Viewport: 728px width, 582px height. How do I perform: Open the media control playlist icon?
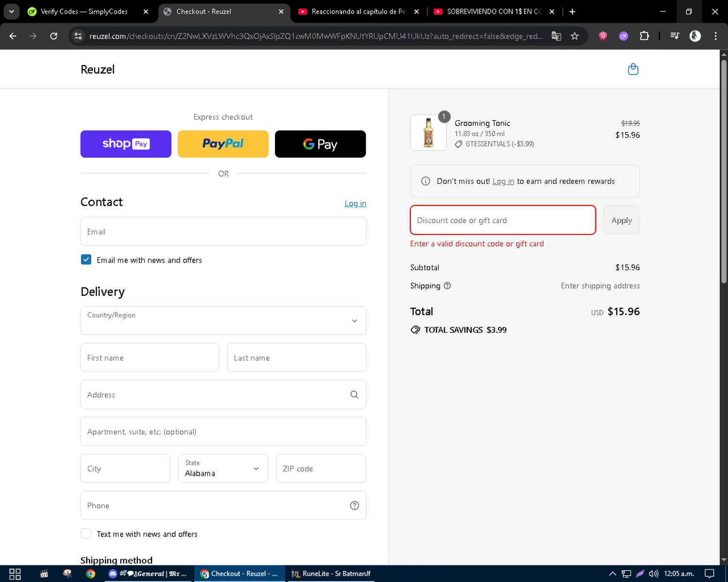[x=675, y=36]
